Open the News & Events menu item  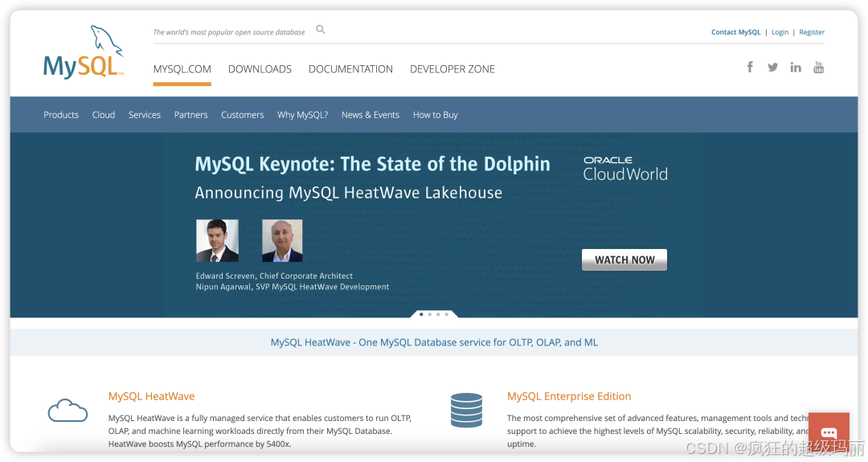(x=371, y=115)
